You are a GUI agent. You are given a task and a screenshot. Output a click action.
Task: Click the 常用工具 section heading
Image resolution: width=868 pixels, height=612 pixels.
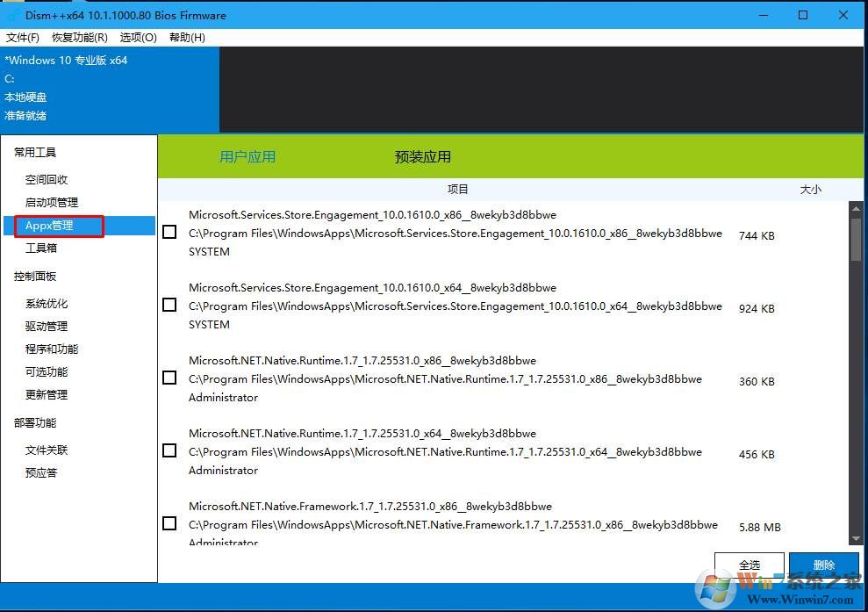[35, 152]
